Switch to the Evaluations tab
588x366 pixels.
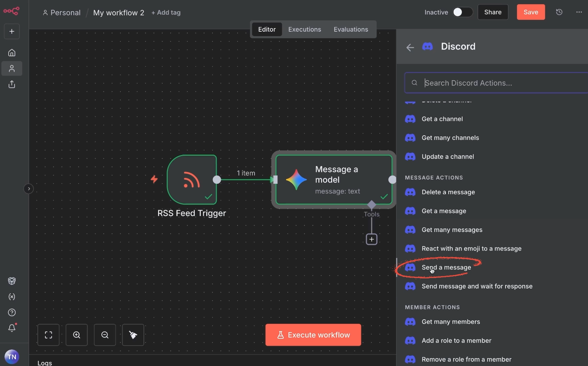pos(351,29)
